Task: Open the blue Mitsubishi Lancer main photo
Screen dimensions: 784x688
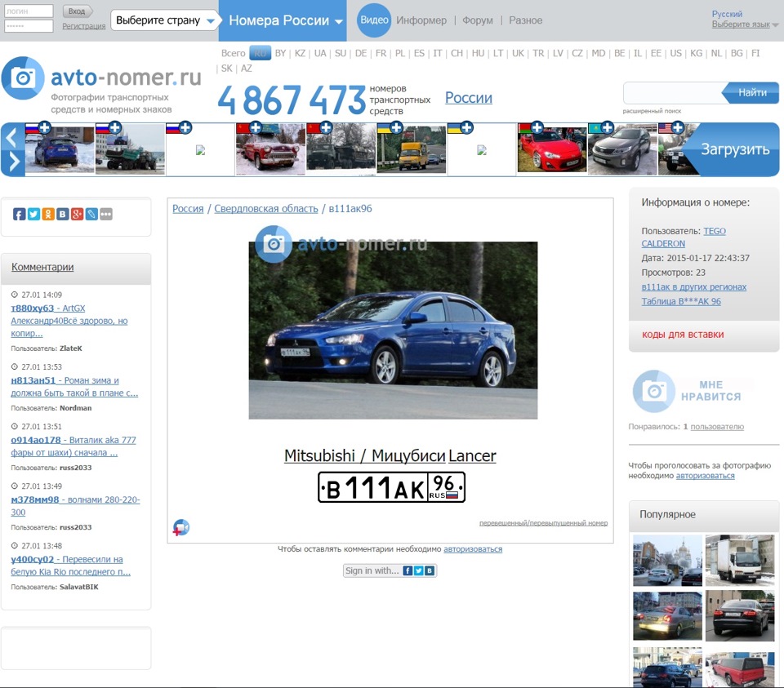Action: click(x=393, y=331)
